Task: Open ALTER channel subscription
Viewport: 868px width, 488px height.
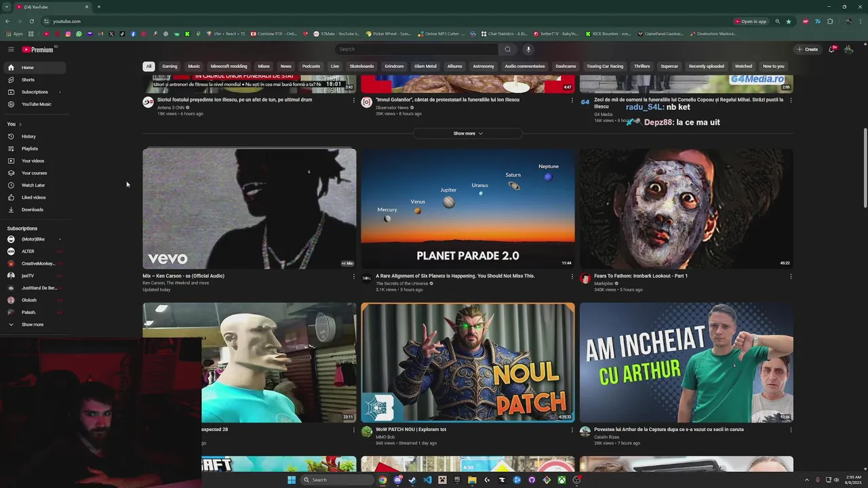Action: tap(33, 251)
